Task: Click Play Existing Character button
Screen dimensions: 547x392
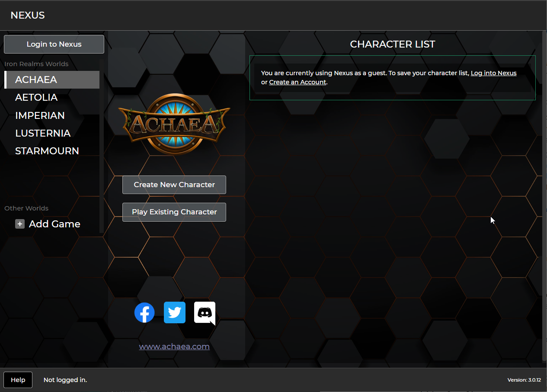Action: tap(174, 212)
